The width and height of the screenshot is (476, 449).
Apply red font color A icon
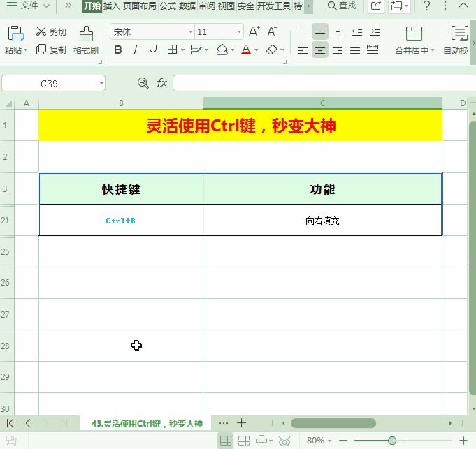(246, 50)
